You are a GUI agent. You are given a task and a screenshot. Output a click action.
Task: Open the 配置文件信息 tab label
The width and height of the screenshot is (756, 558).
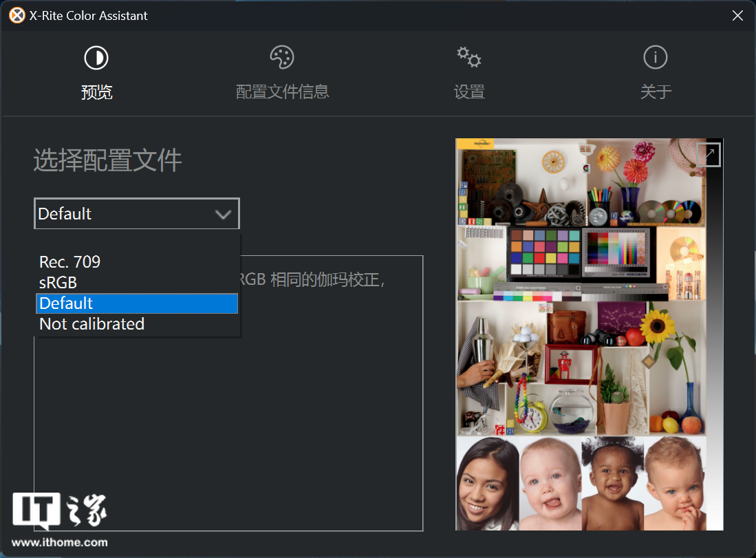[282, 92]
